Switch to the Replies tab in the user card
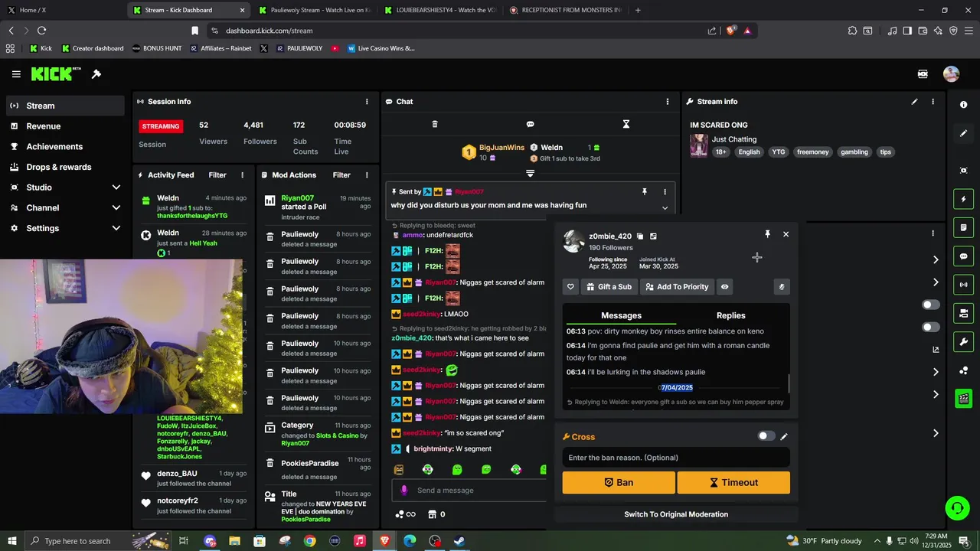Screen dimensions: 980x551 click(x=730, y=315)
